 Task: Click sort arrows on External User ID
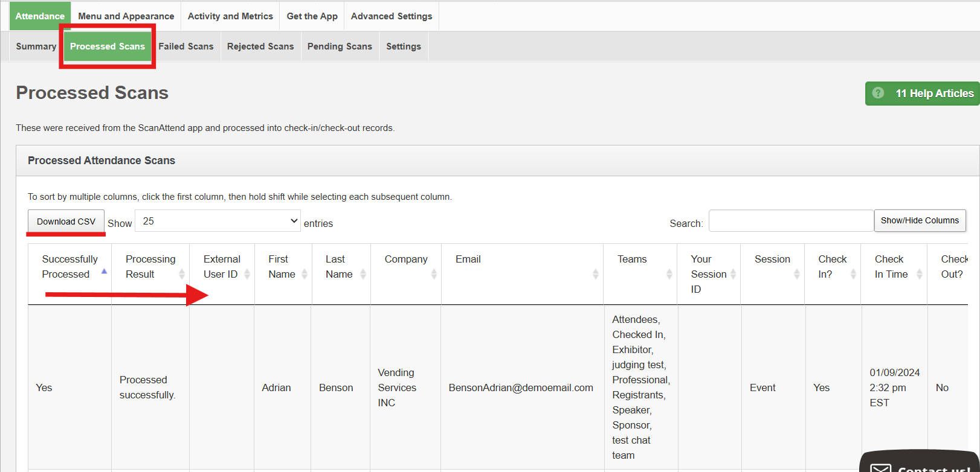(x=246, y=274)
